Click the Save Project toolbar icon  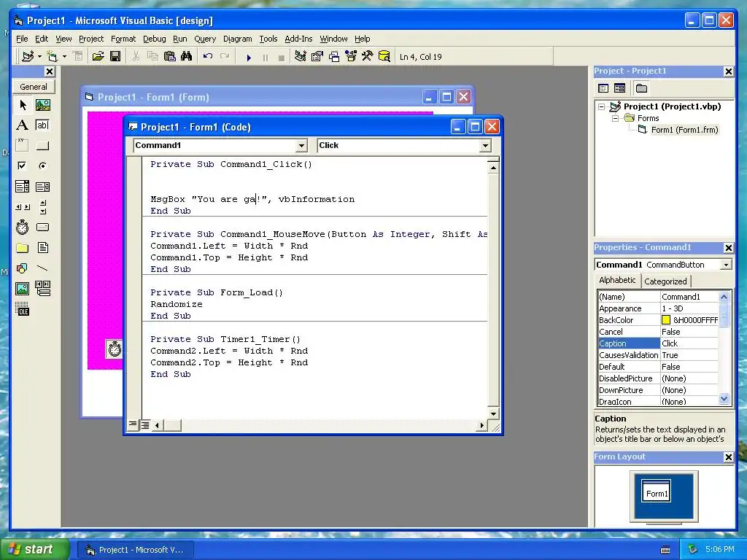point(115,56)
